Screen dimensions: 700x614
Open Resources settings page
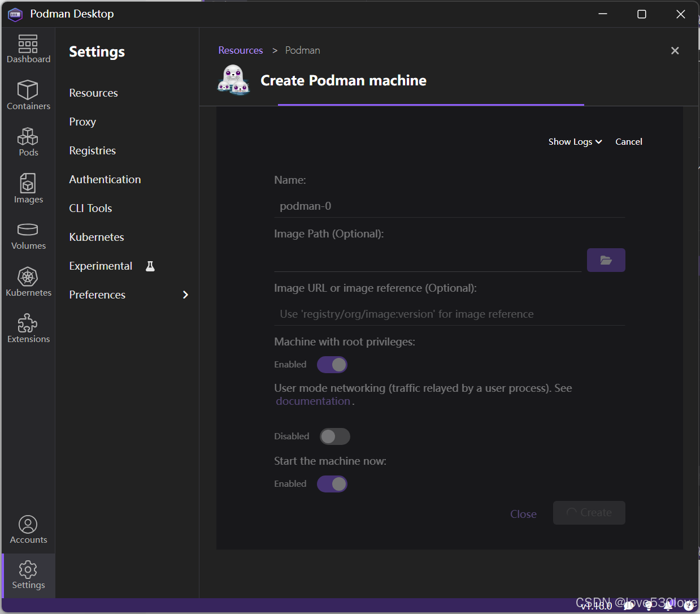(94, 93)
